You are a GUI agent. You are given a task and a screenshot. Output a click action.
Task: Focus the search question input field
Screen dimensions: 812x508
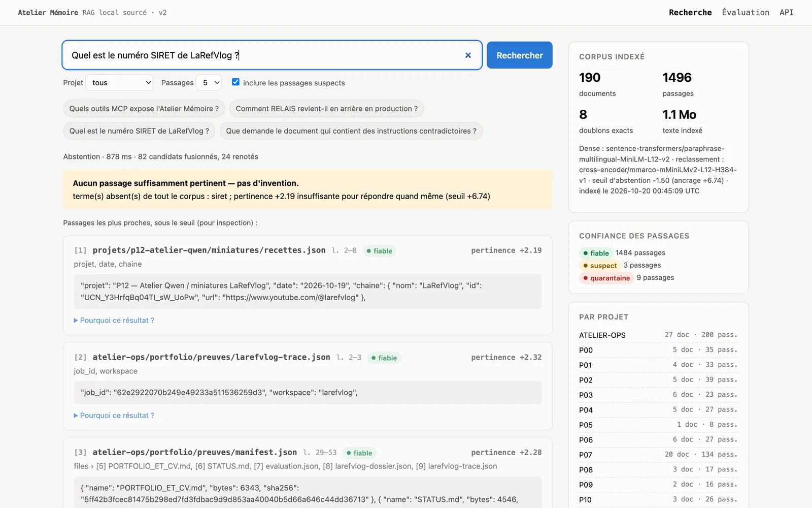272,55
